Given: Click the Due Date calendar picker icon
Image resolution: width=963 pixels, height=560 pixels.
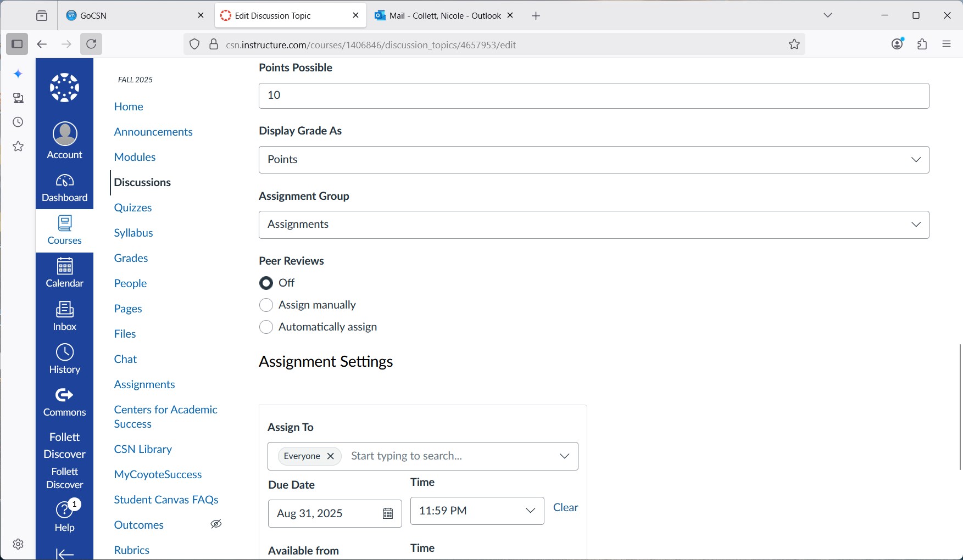Looking at the screenshot, I should click(x=388, y=513).
